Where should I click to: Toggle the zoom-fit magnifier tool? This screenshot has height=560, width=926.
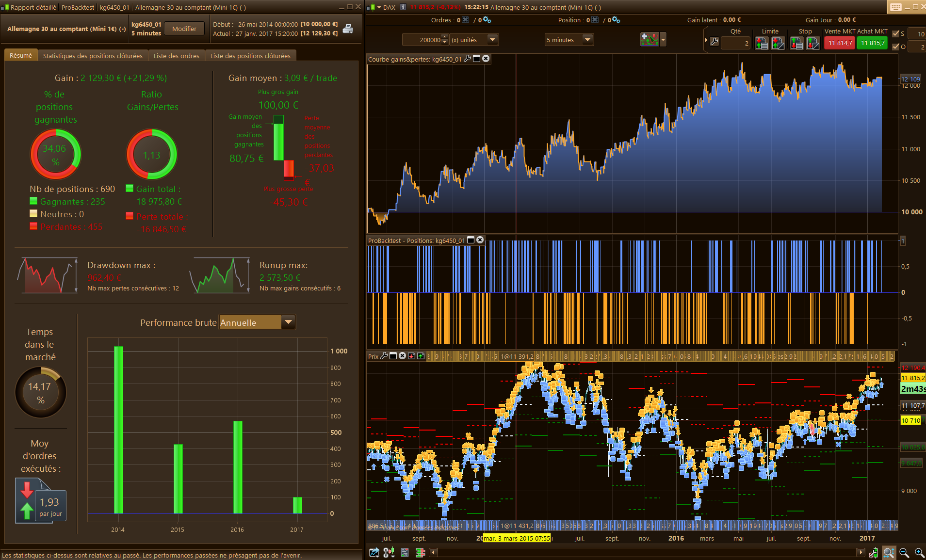pyautogui.click(x=889, y=552)
